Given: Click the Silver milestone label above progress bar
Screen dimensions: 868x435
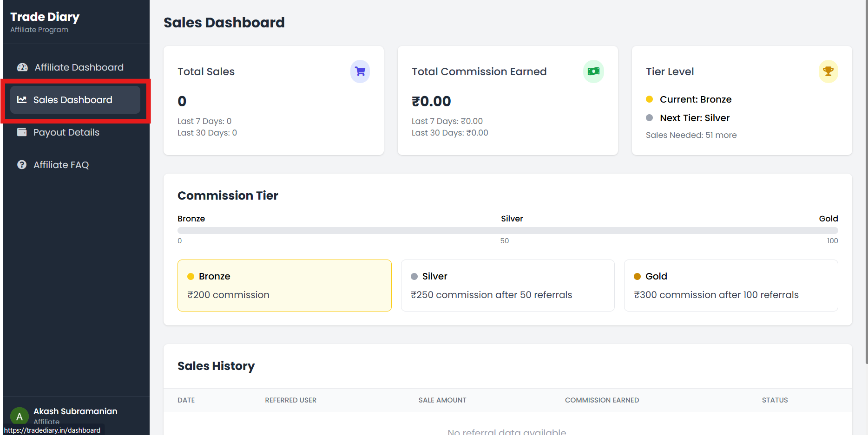Looking at the screenshot, I should tap(512, 219).
